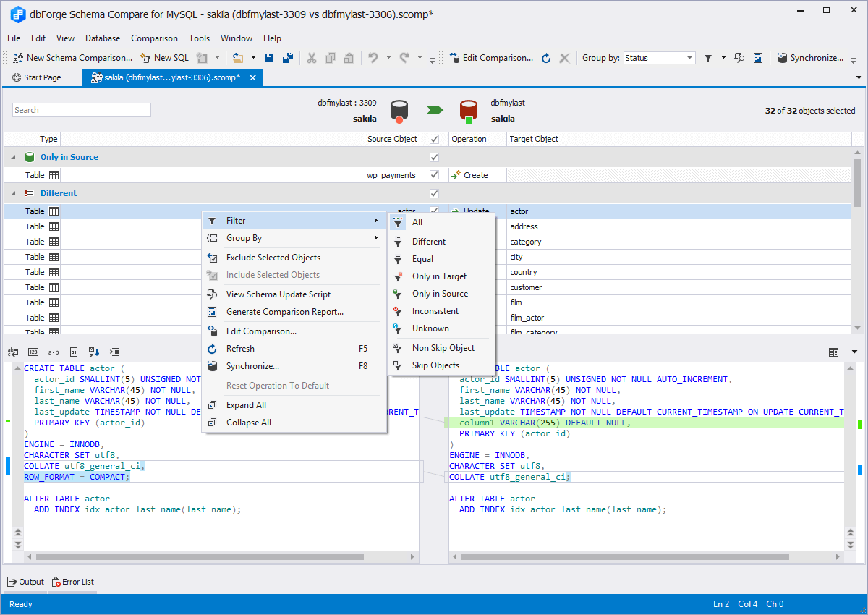Image resolution: width=868 pixels, height=615 pixels.
Task: Click the target database cylinder icon
Action: tap(469, 111)
